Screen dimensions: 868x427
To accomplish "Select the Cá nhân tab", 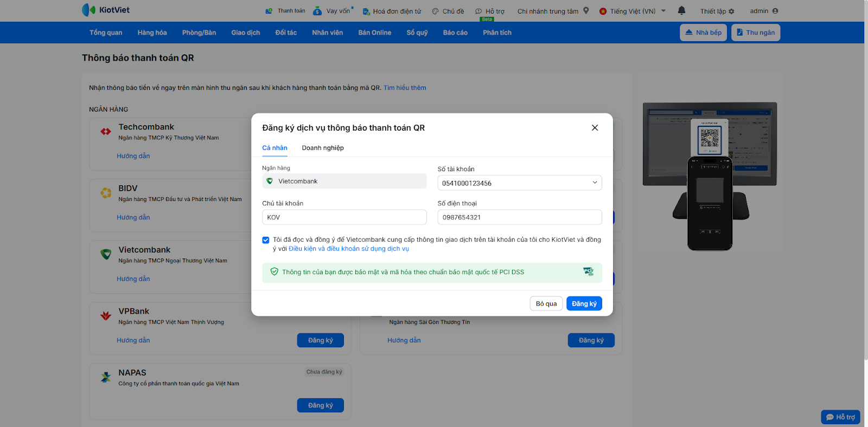I will pos(275,148).
